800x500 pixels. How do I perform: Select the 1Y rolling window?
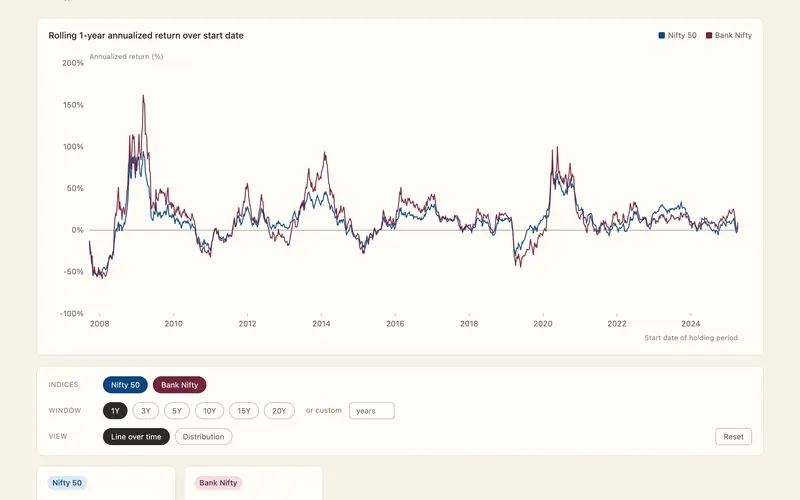coord(115,411)
